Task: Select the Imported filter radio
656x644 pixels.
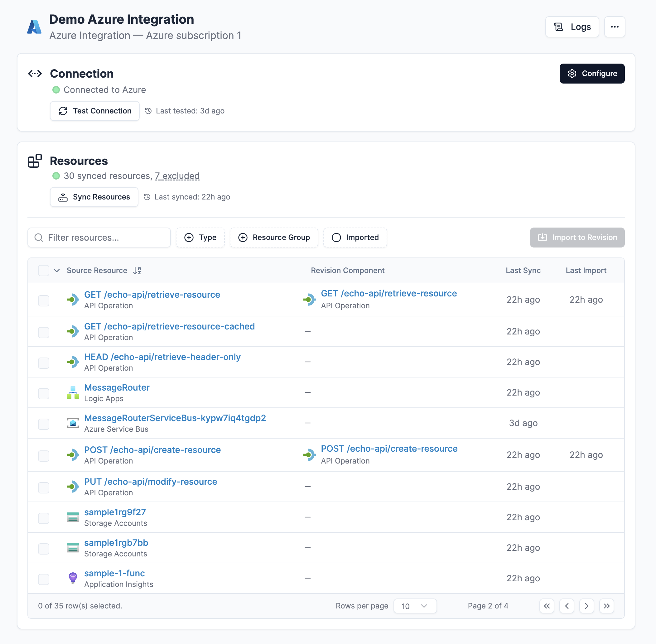Action: tap(337, 238)
